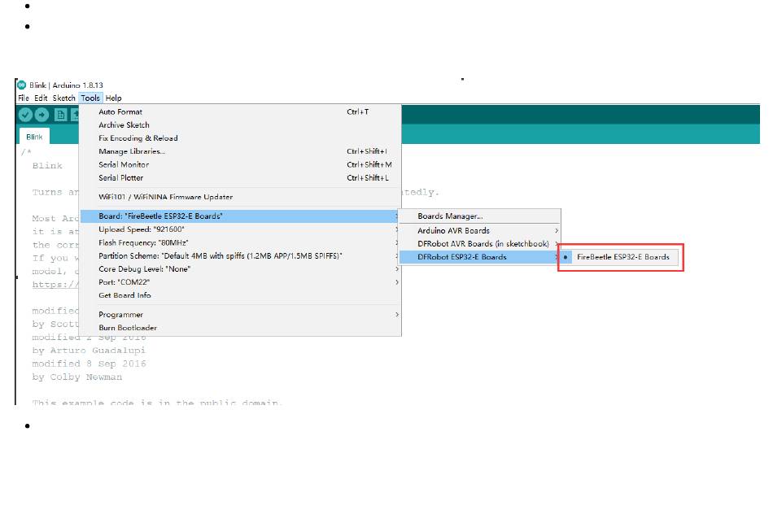
Task: Click the line "modified 8 Sep 2016"
Action: click(89, 364)
